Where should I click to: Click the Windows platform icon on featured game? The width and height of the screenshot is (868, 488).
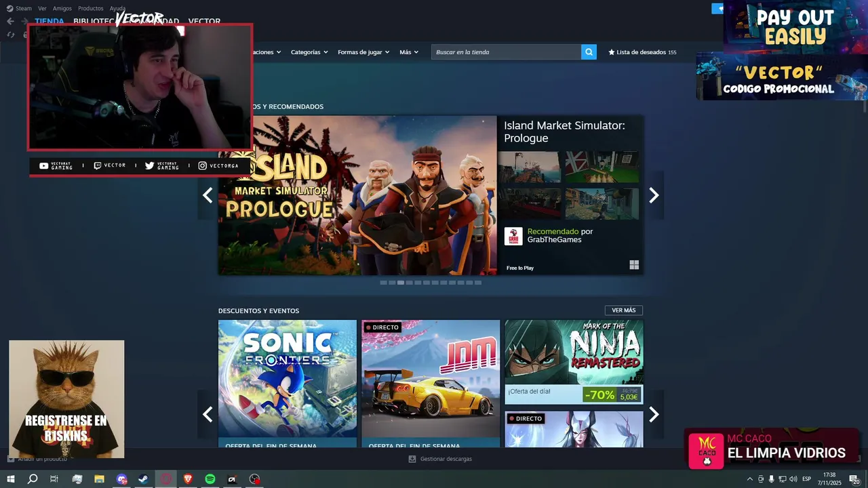(x=634, y=265)
